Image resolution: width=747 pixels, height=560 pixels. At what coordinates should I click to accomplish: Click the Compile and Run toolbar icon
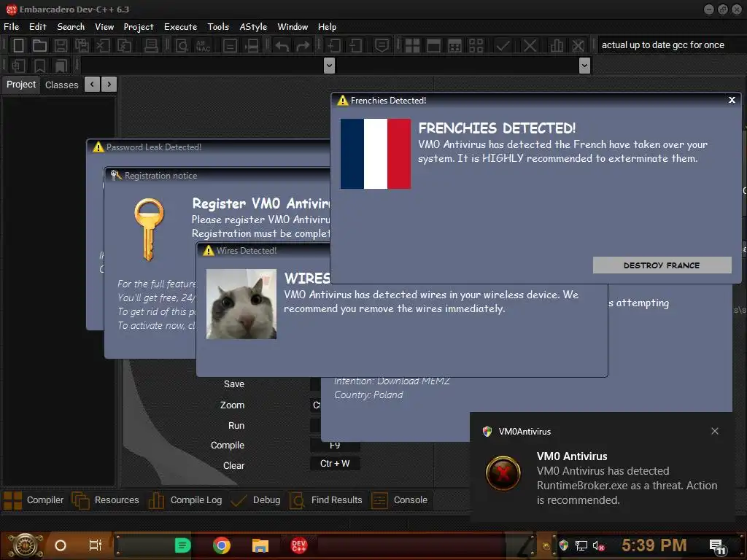pos(455,45)
